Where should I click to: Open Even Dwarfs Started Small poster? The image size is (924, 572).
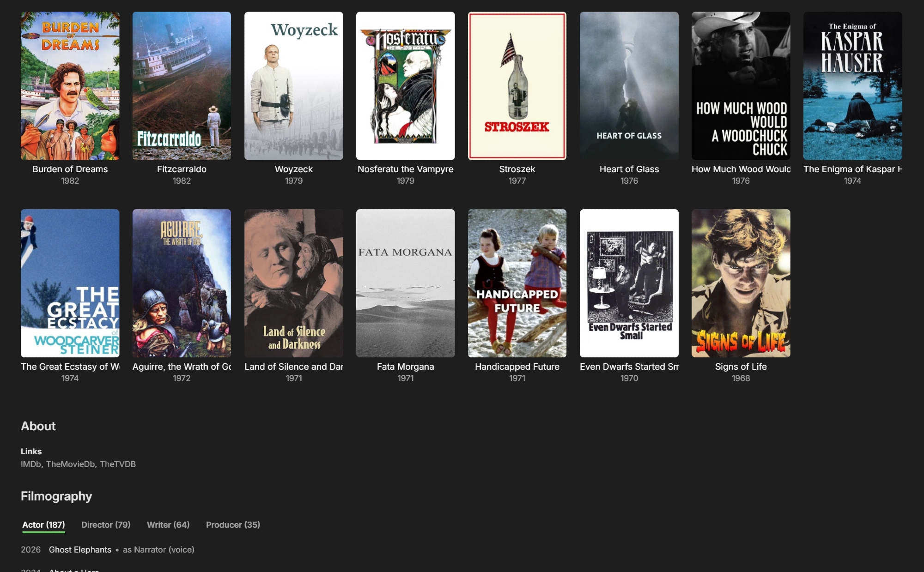tap(629, 283)
